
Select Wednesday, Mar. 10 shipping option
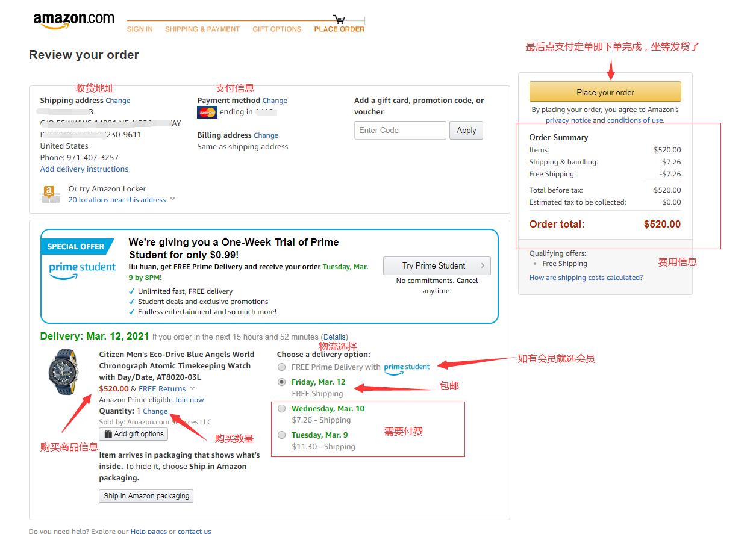(281, 409)
